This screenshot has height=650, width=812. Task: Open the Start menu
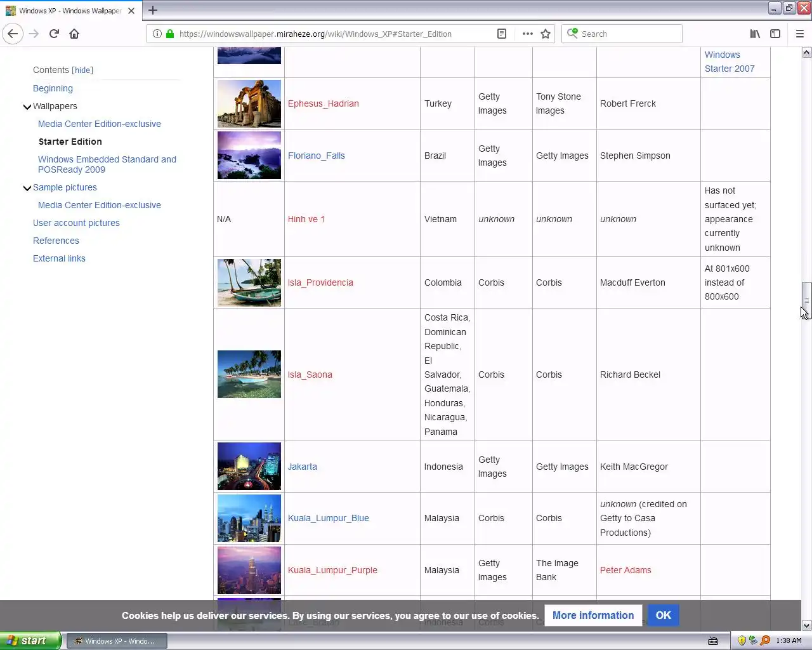(30, 640)
